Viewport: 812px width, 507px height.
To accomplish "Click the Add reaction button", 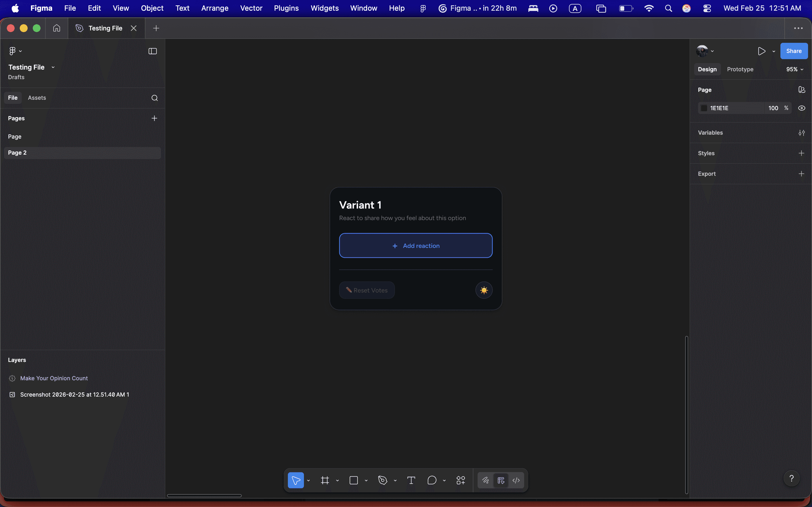I will [x=415, y=245].
